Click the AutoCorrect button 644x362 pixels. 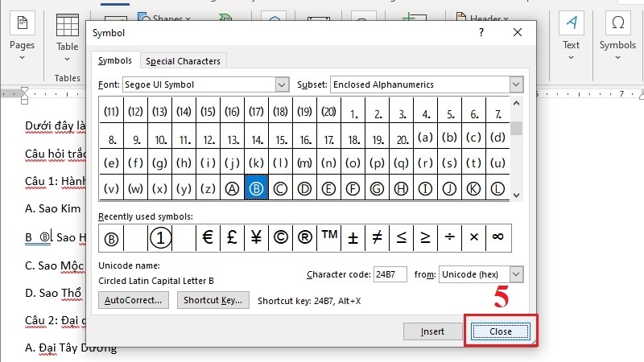point(133,300)
